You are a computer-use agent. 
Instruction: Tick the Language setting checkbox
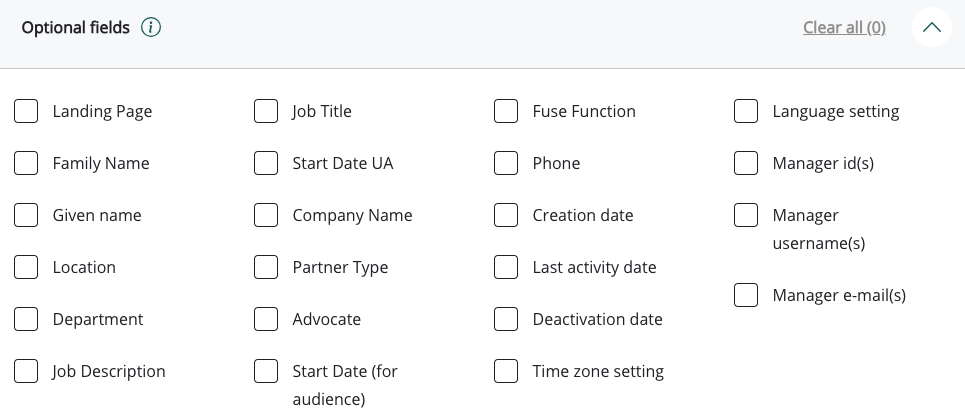(x=746, y=111)
